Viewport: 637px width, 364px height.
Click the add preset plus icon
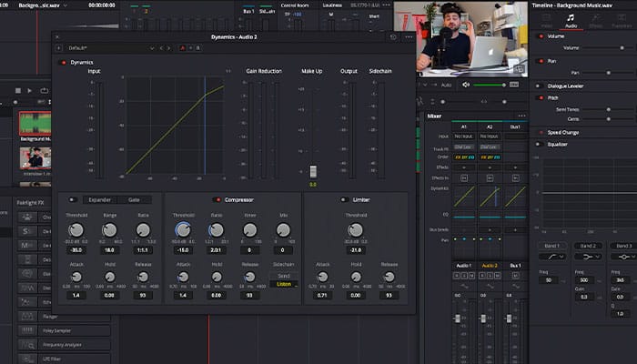tap(59, 48)
